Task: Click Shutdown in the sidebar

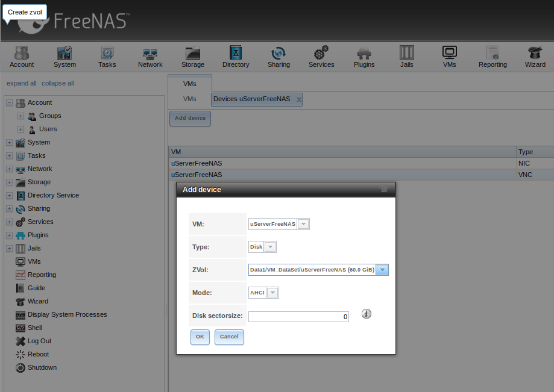Action: 36,368
